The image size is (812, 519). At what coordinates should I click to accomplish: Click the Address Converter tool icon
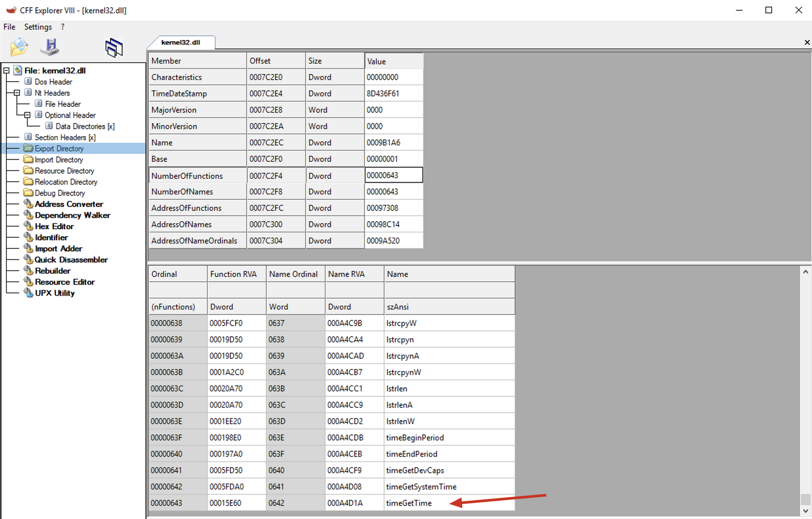[x=28, y=204]
